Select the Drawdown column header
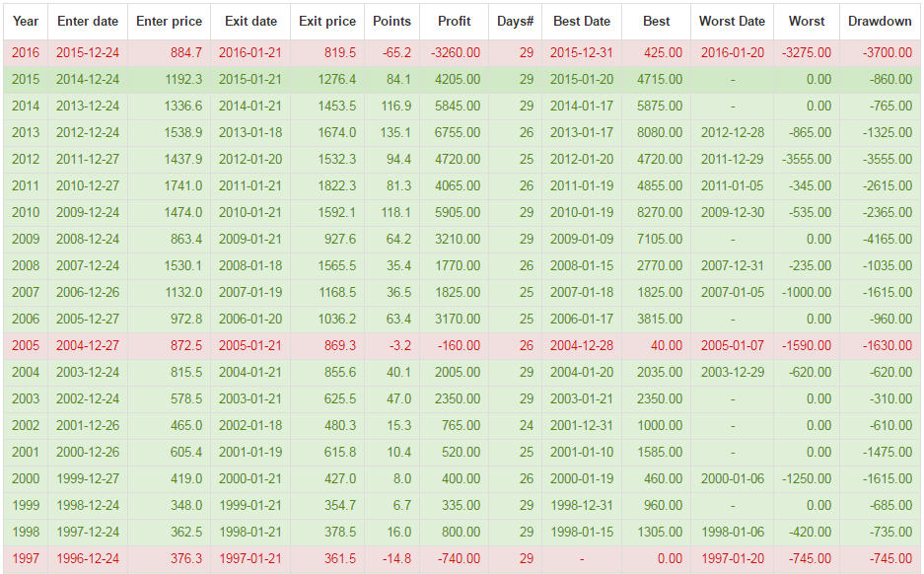This screenshot has height=574, width=924. pyautogui.click(x=880, y=22)
